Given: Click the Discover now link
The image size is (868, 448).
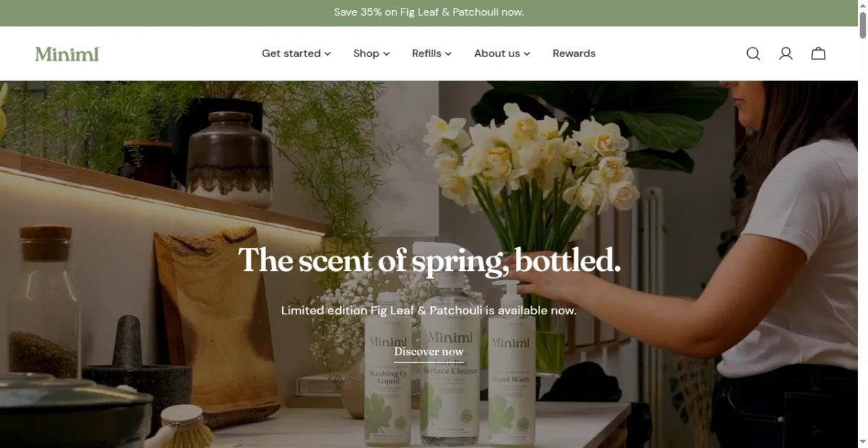Looking at the screenshot, I should (x=429, y=352).
